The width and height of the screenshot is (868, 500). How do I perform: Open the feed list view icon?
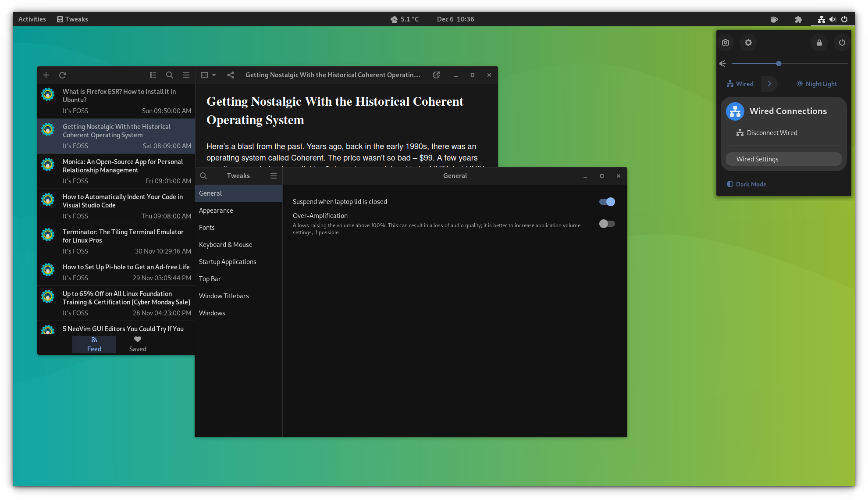click(153, 75)
